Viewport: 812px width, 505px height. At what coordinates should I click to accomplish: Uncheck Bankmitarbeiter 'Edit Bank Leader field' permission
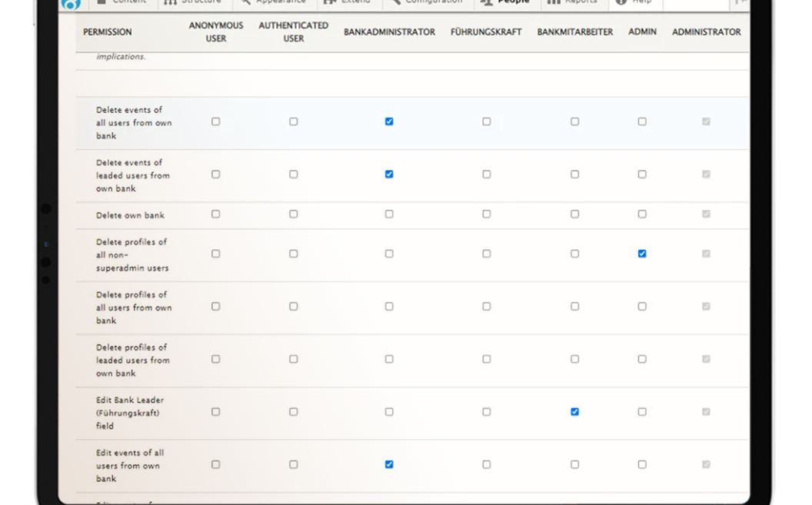(x=574, y=411)
